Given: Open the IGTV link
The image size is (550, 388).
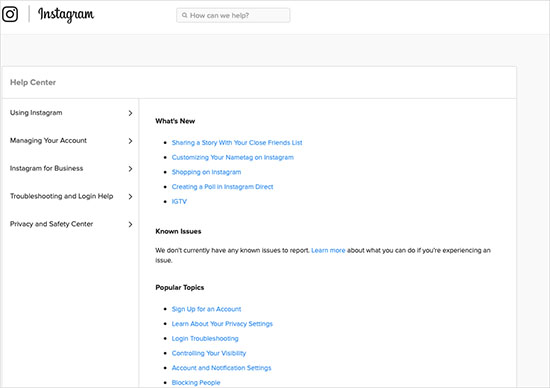Looking at the screenshot, I should coord(179,201).
